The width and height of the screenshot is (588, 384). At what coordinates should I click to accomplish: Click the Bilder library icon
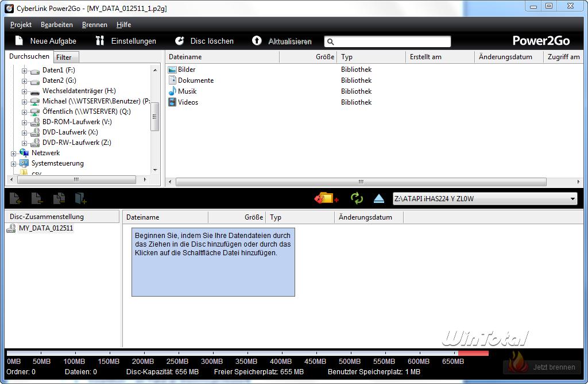point(172,70)
